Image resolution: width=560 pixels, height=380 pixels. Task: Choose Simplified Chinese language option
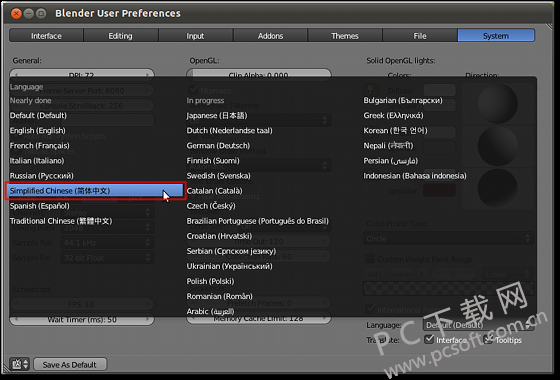pos(96,191)
